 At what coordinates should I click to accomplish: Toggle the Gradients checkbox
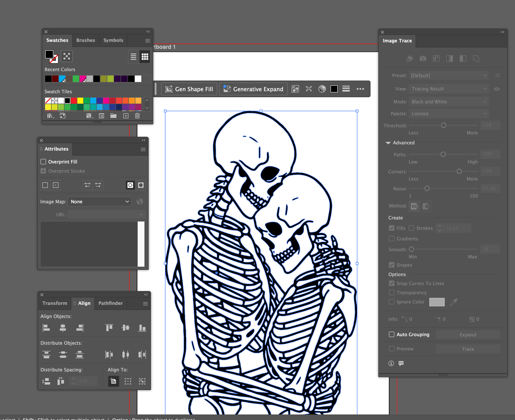392,239
